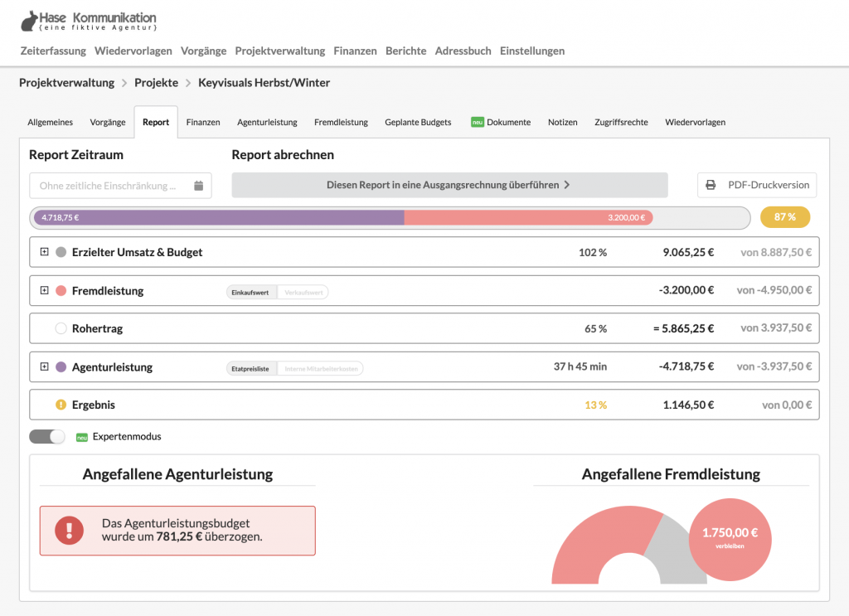The height and width of the screenshot is (616, 849).
Task: Click the grey dot of Erzielter Umsatz & Budget
Action: pos(61,252)
